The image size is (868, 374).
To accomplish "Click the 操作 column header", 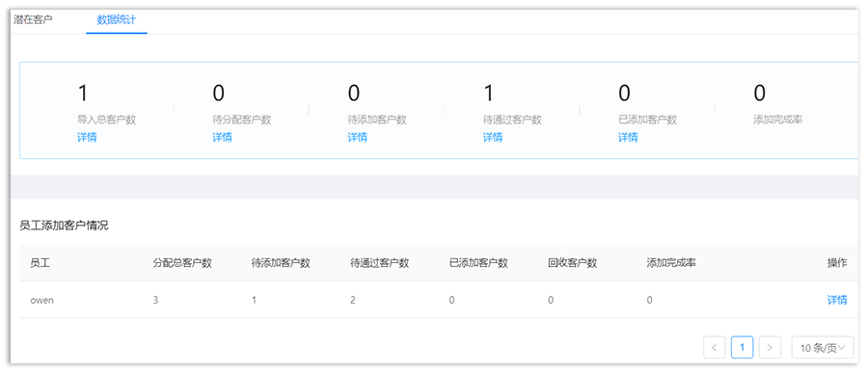I will click(x=837, y=263).
